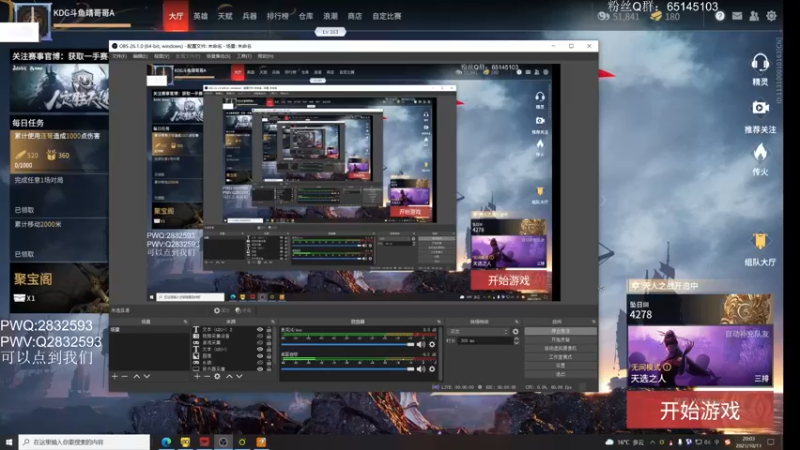This screenshot has width=800, height=450.
Task: Open source properties gear in sources toolbar
Action: [x=217, y=377]
